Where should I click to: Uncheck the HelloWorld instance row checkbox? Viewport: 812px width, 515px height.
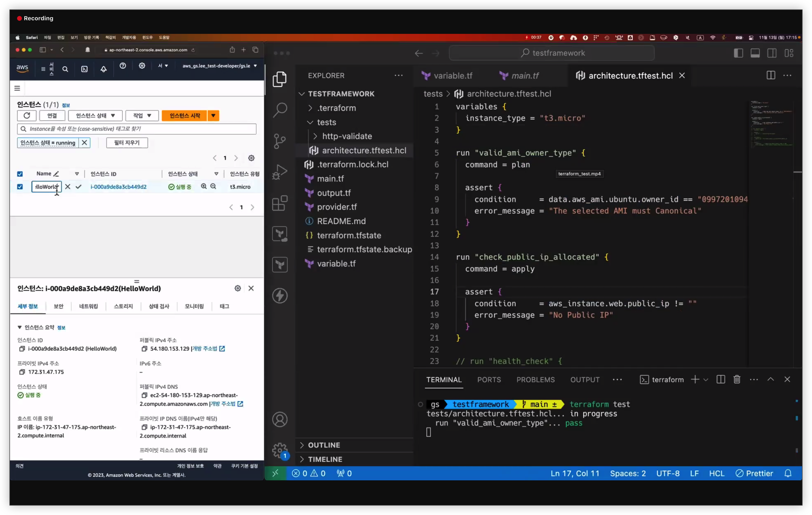tap(20, 187)
